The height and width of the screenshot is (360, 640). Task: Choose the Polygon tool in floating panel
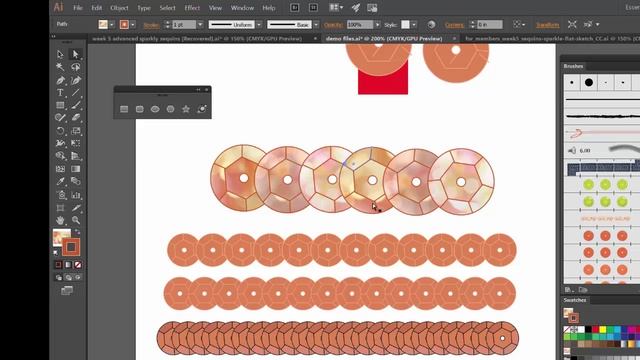pos(170,109)
